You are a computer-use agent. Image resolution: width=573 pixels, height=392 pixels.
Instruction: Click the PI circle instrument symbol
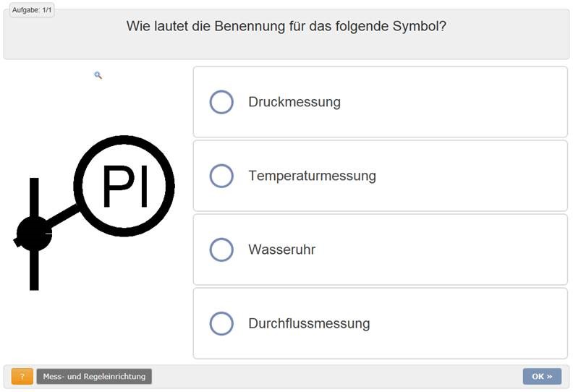[125, 186]
